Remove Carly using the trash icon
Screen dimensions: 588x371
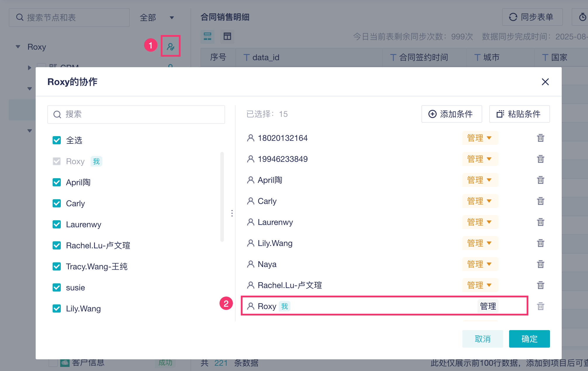540,201
